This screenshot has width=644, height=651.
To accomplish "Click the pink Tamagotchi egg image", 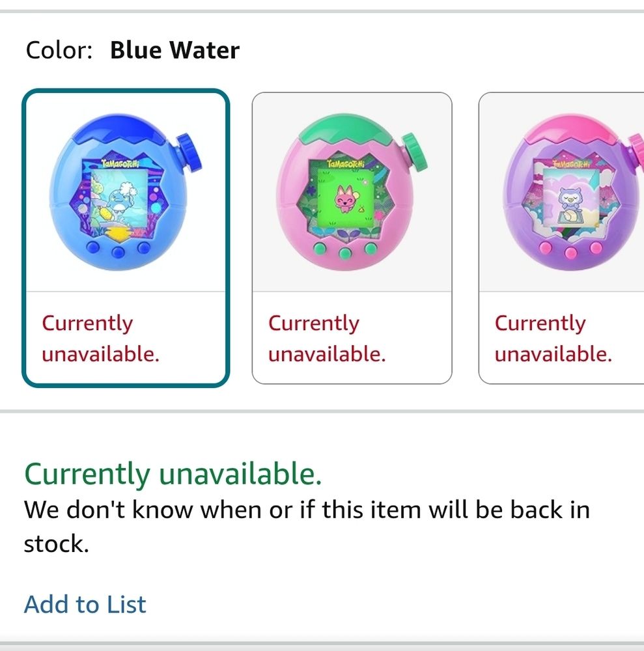I will (x=351, y=192).
